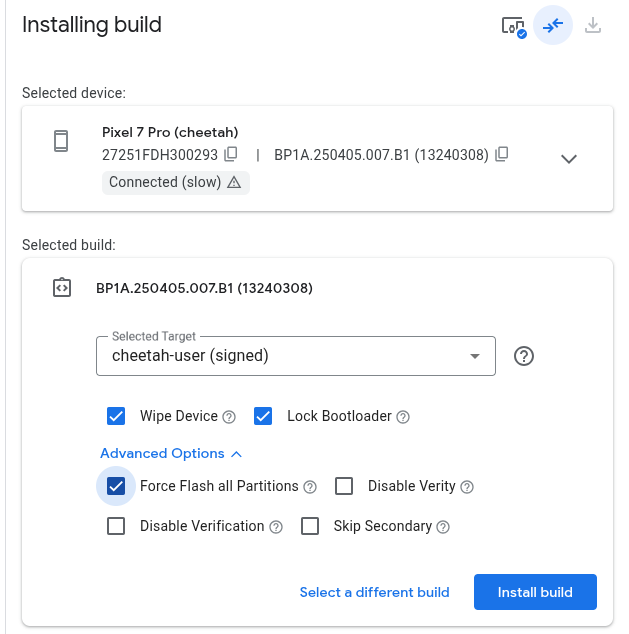Image resolution: width=629 pixels, height=634 pixels.
Task: Open help for Wipe Device option
Action: pyautogui.click(x=229, y=417)
